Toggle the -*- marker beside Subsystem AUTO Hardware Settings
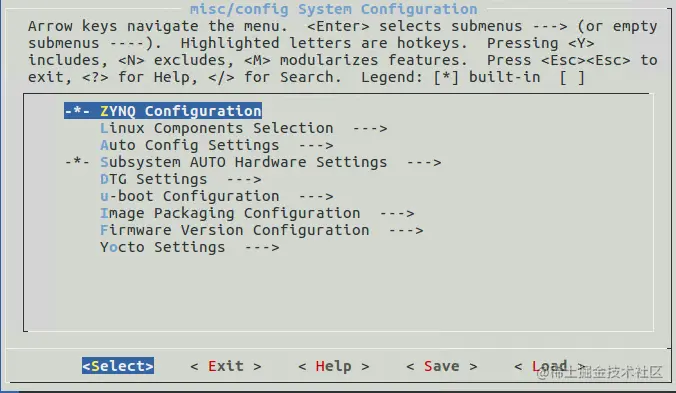Screen dimensions: 676x393 pos(78,162)
